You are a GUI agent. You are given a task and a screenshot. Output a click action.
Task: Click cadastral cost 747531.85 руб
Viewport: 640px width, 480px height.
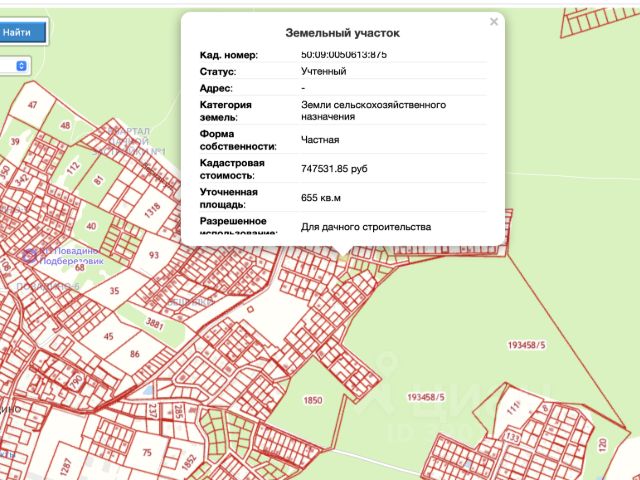[334, 169]
